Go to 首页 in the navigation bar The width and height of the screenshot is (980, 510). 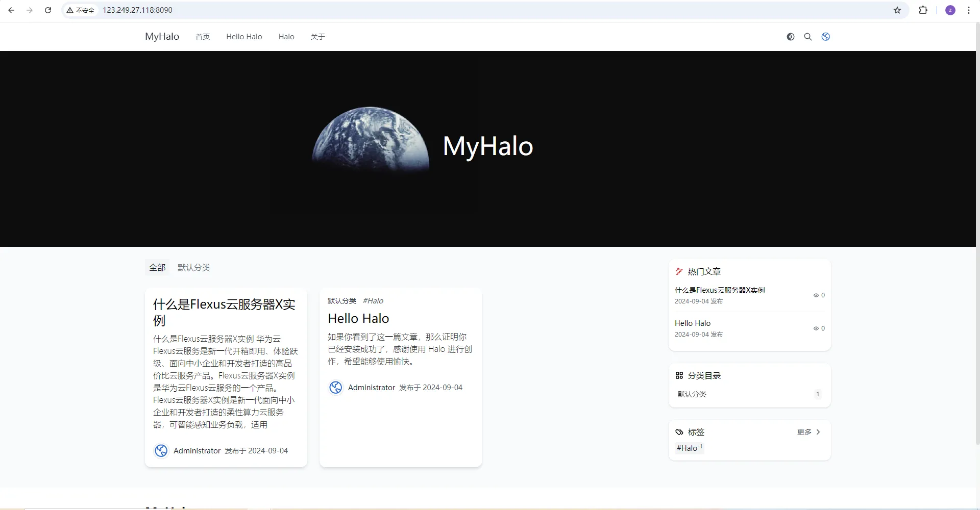coord(203,37)
